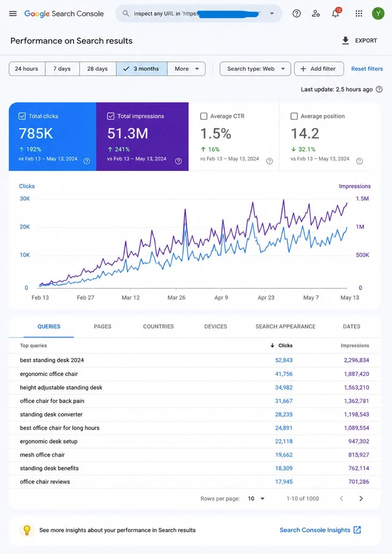Sort by the Impressions column header

click(x=355, y=346)
